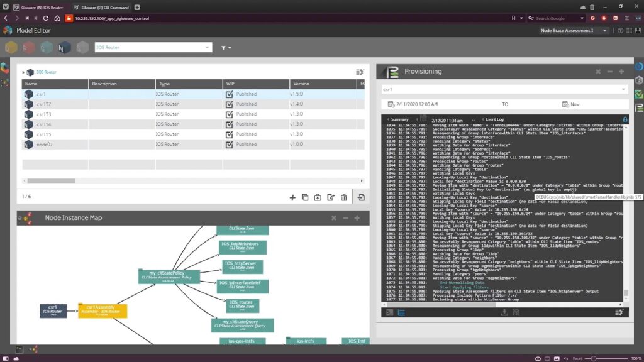
Task: Add a new device with the plus icon
Action: tap(292, 197)
